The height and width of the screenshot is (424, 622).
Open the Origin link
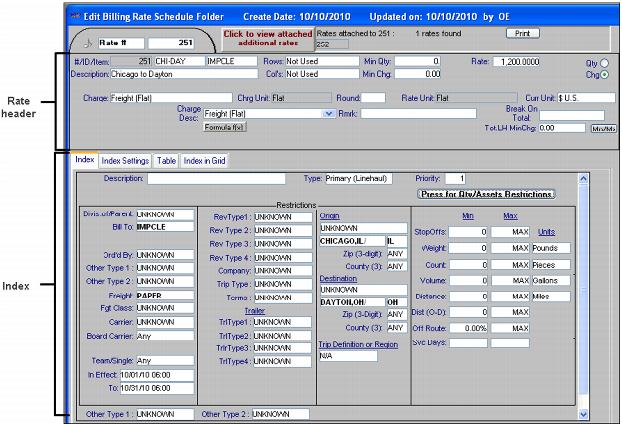point(329,216)
